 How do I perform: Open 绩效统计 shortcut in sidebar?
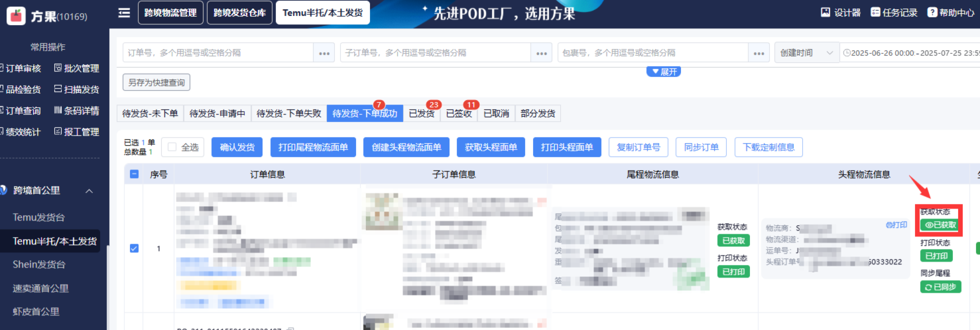point(21,132)
